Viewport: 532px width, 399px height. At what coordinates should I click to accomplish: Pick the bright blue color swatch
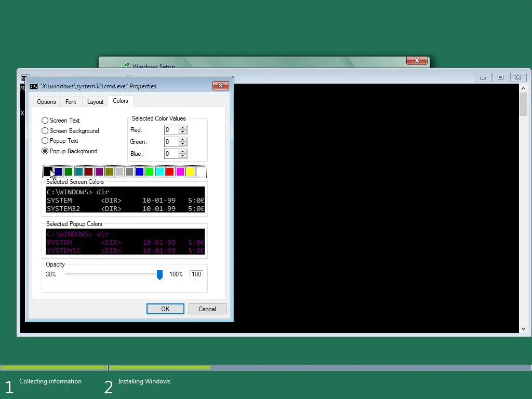[139, 171]
